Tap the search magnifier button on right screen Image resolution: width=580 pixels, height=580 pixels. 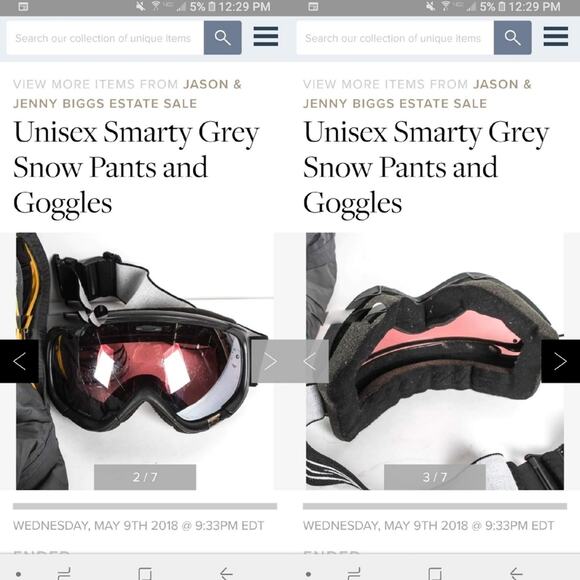(x=512, y=37)
